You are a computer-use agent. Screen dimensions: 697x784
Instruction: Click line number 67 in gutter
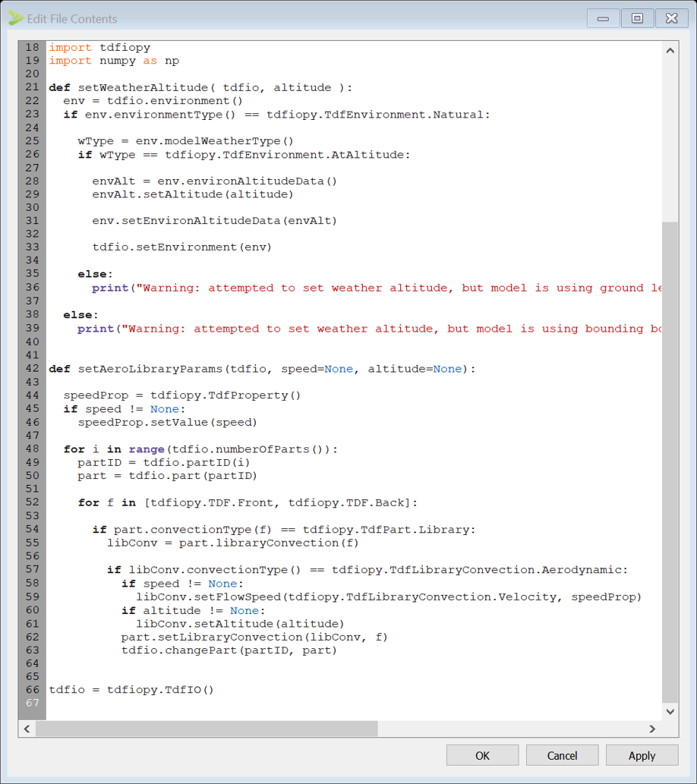click(x=32, y=703)
